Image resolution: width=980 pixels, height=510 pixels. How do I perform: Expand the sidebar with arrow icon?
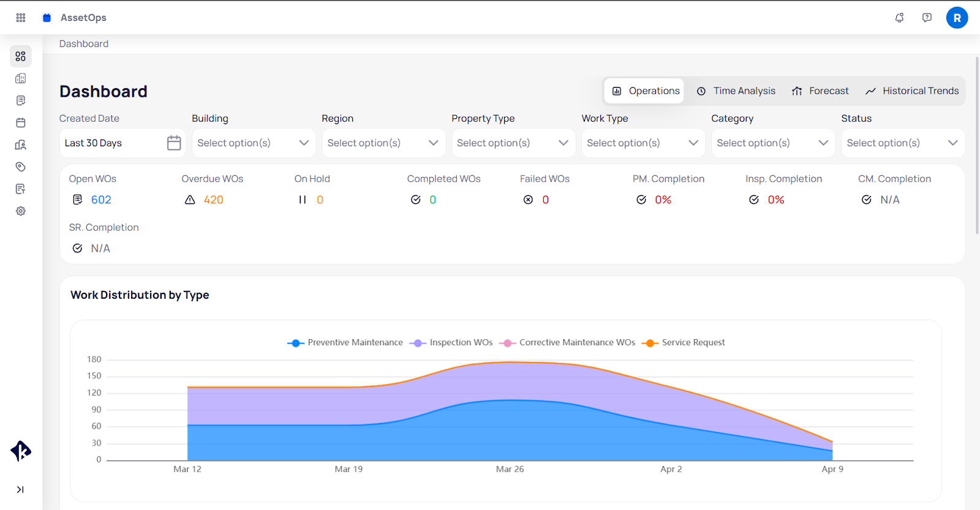[20, 489]
